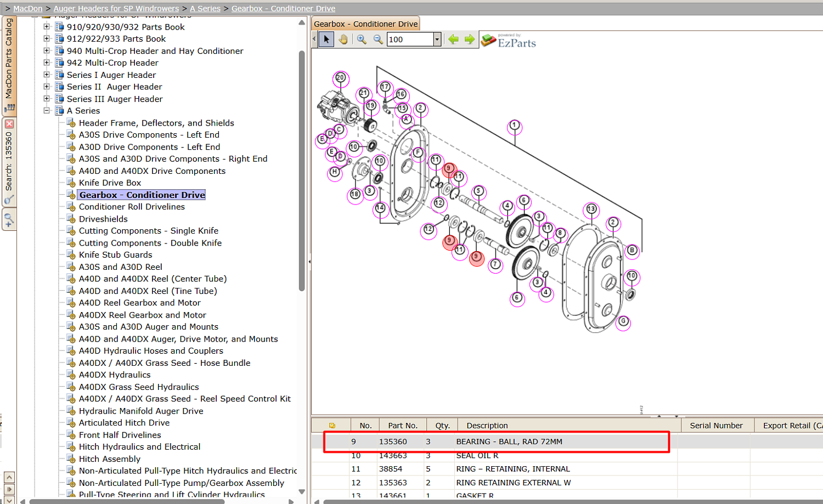Open the Front Half Drivelines item

point(120,435)
